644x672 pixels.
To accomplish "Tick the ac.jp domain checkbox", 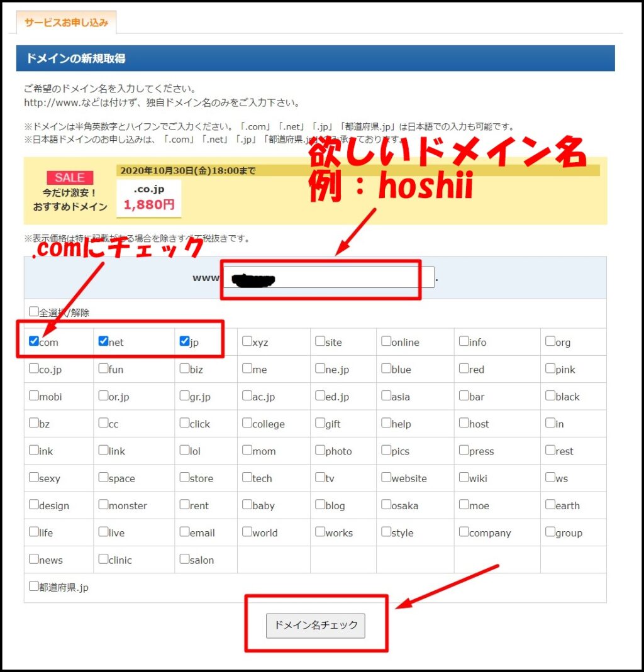I will (x=247, y=395).
